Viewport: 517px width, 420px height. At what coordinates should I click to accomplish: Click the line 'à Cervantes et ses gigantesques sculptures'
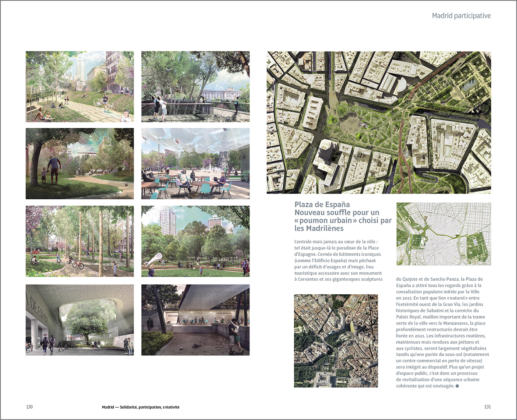[x=338, y=279]
